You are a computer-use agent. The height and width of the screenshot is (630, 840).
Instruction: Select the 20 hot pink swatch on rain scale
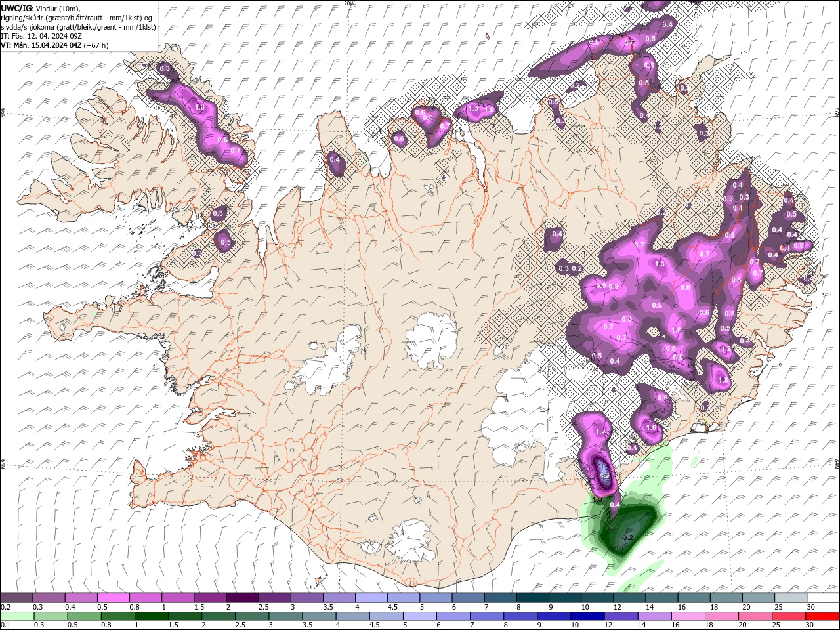click(755, 616)
